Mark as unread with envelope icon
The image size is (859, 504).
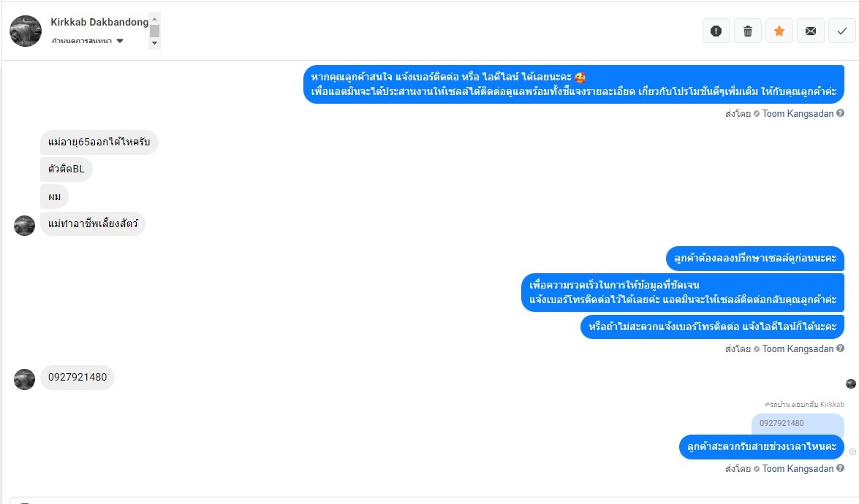[x=811, y=31]
